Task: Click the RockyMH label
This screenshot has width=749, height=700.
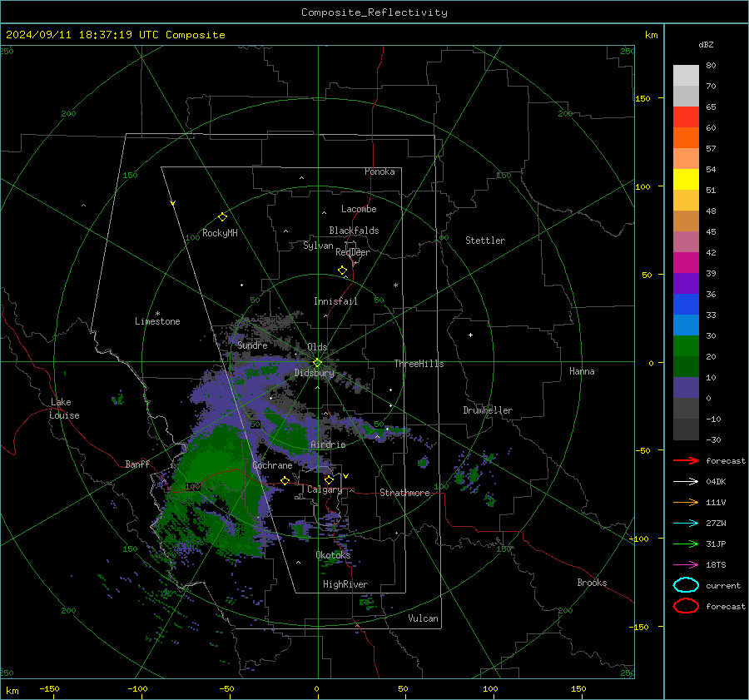Action: click(x=220, y=233)
